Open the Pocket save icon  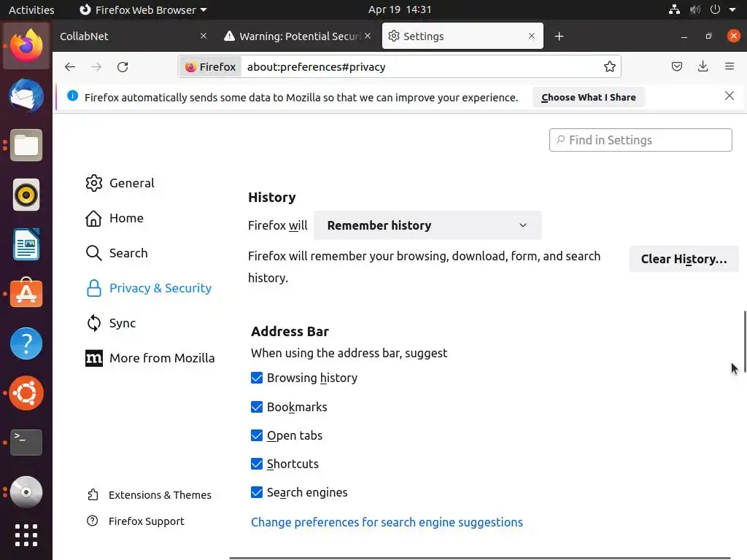(x=677, y=67)
